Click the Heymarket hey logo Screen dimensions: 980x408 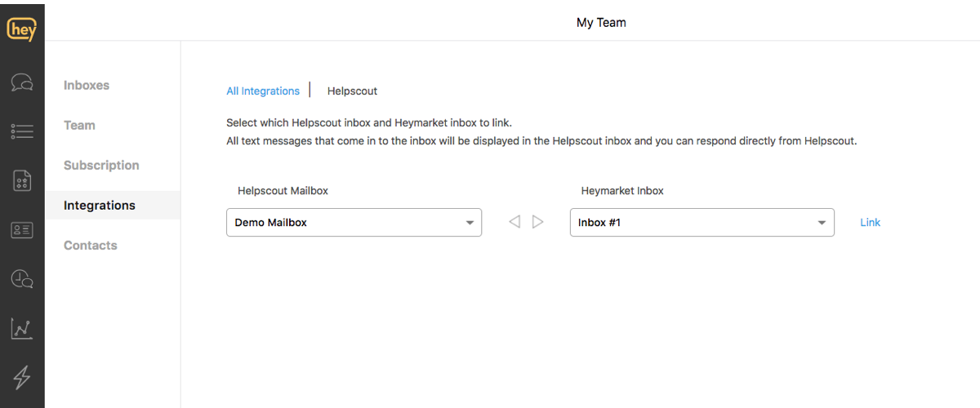pos(22,29)
